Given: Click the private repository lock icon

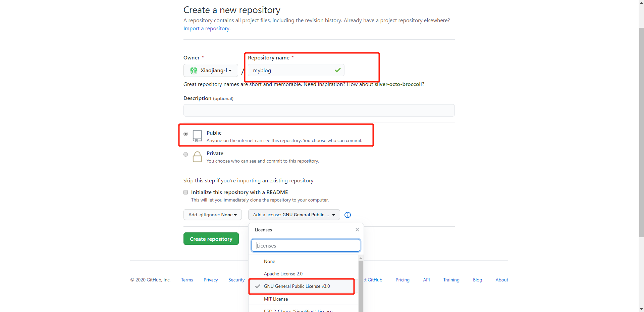Looking at the screenshot, I should [x=197, y=157].
